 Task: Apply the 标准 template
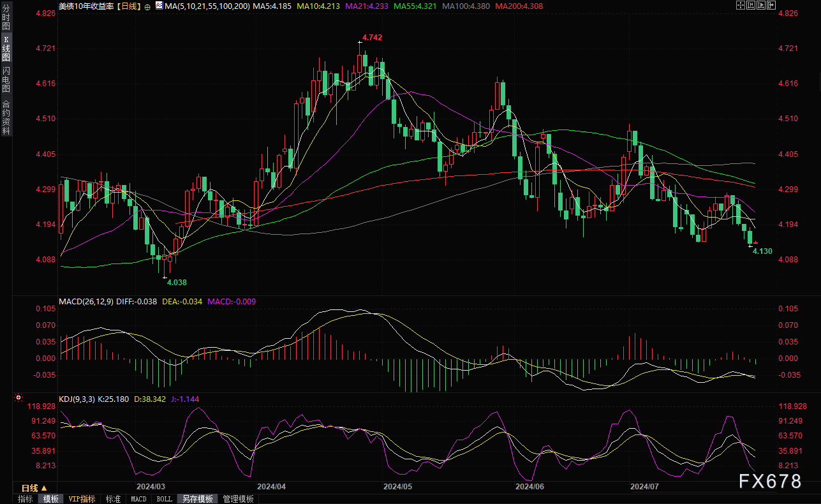point(113,499)
